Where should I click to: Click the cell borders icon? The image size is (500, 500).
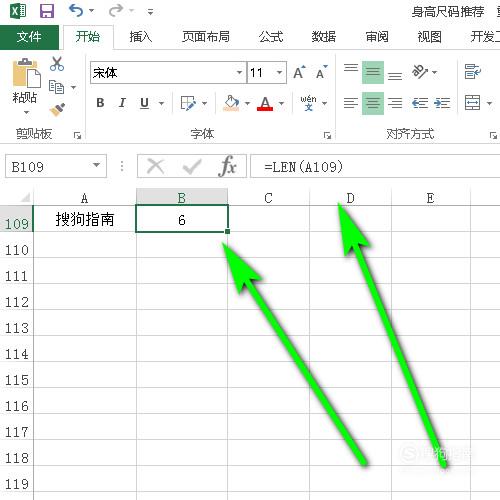coord(188,103)
